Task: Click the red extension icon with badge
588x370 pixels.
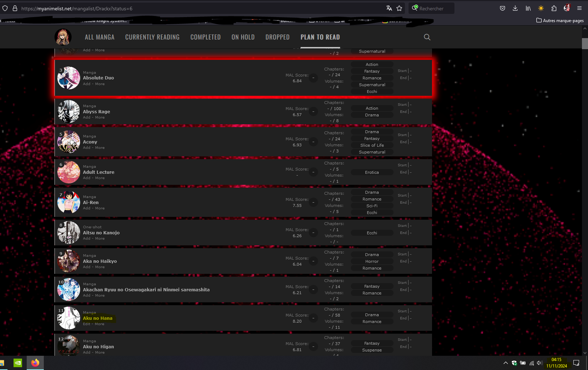Action: pos(567,8)
